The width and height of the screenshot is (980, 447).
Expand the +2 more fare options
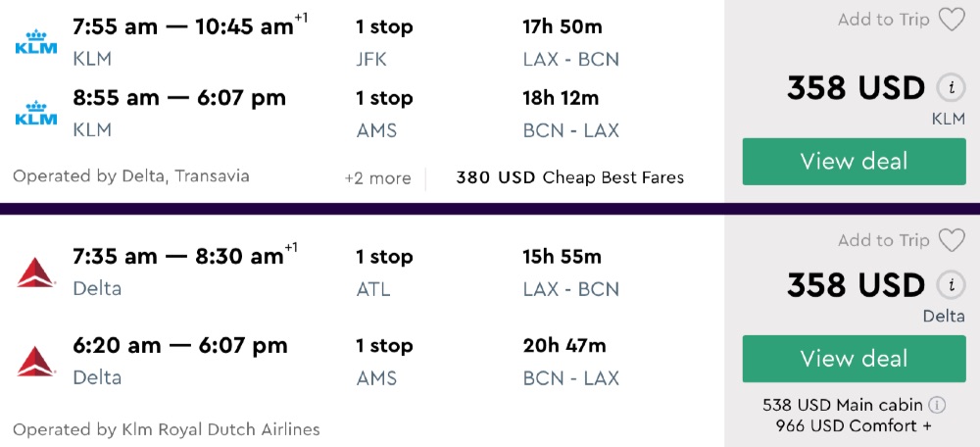pyautogui.click(x=377, y=178)
